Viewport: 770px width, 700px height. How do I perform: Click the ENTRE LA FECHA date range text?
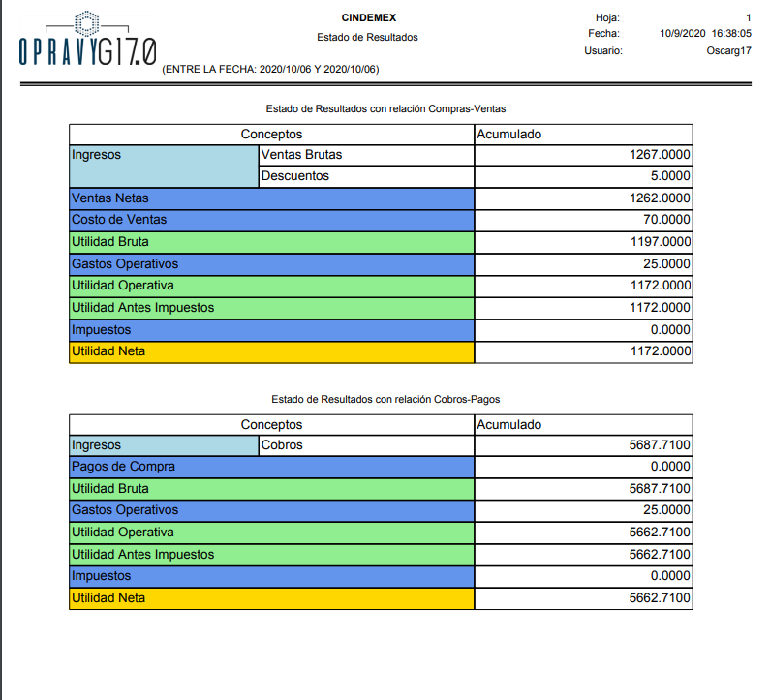pyautogui.click(x=270, y=69)
